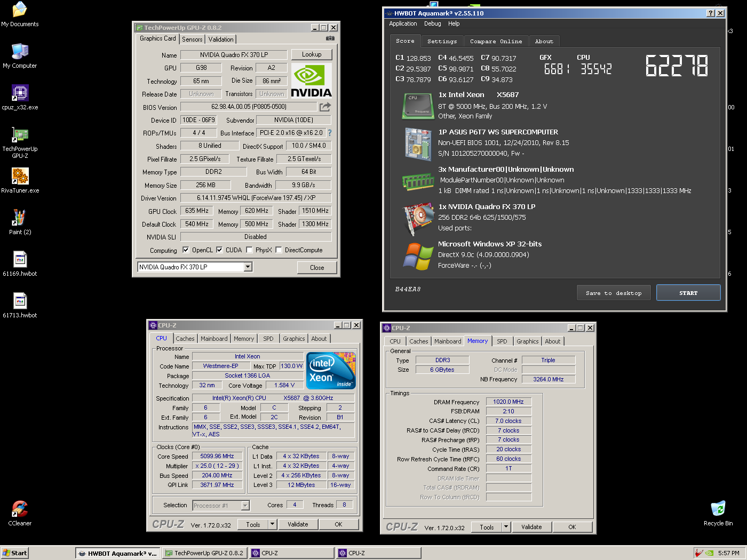The width and height of the screenshot is (747, 560).
Task: Open Compare Online tab in Aquamark
Action: click(496, 41)
